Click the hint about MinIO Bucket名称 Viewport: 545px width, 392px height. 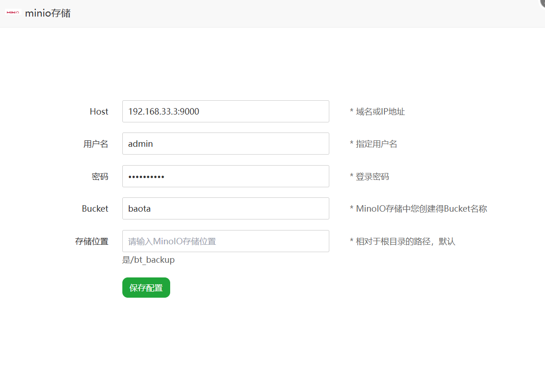[419, 209]
